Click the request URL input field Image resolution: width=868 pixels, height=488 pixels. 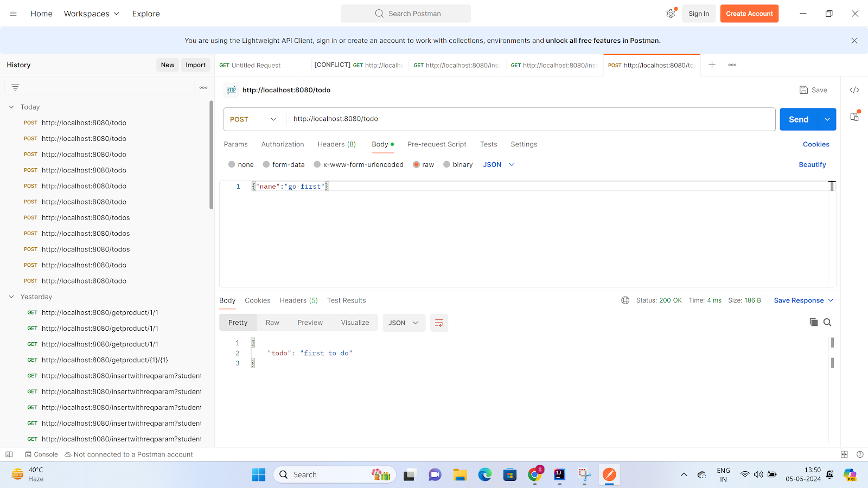(531, 119)
